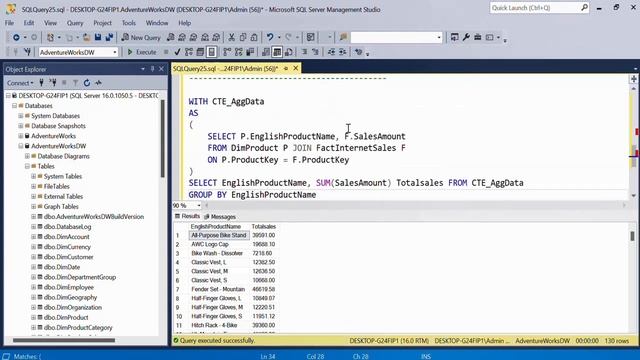This screenshot has width=640, height=360.
Task: Parse query with checkmark icon
Action: tap(177, 52)
